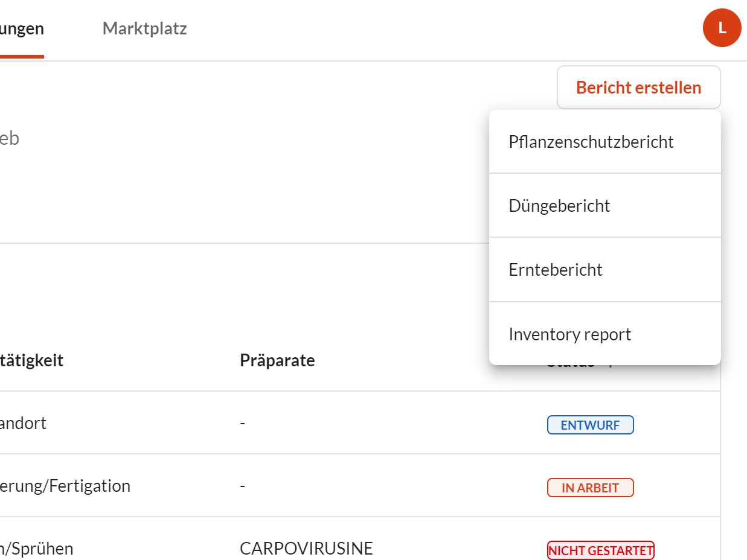747x560 pixels.
Task: Click the Präparate dash in the ENTWURF row
Action: click(242, 423)
